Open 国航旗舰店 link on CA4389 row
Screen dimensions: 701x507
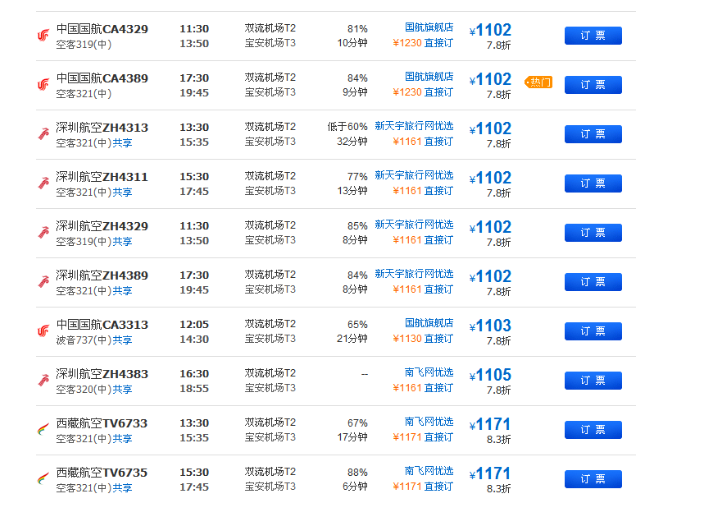tap(429, 77)
